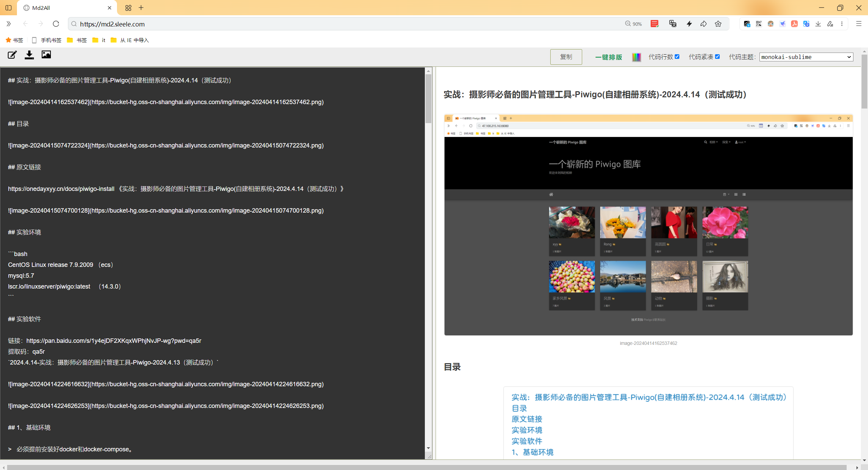The width and height of the screenshot is (868, 470).
Task: Click editor scrollbar down arrow
Action: [x=429, y=448]
